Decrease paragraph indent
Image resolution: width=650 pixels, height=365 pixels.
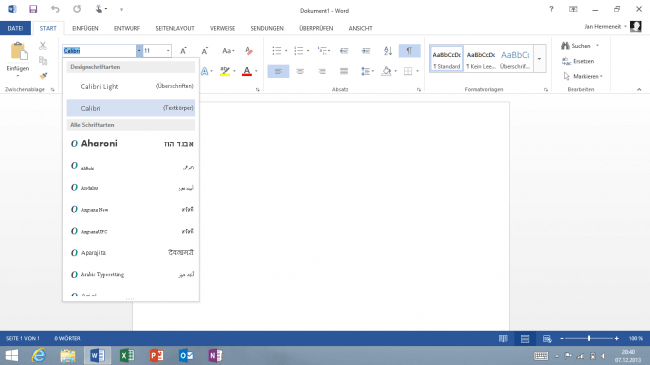click(x=344, y=51)
